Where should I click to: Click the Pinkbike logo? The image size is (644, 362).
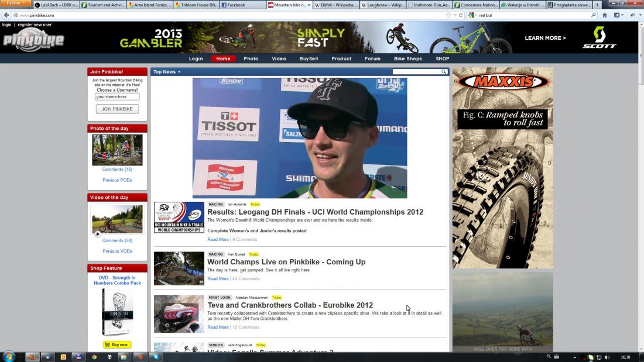[x=33, y=40]
